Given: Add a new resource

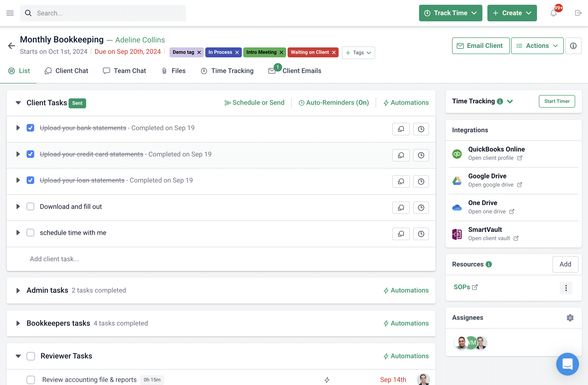Looking at the screenshot, I should [x=565, y=264].
